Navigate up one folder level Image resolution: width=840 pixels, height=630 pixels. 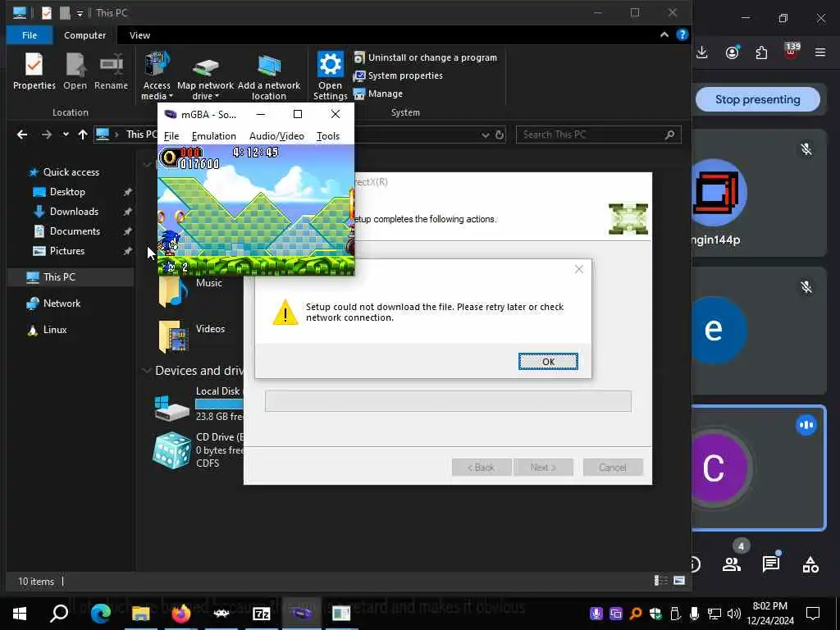pyautogui.click(x=83, y=135)
